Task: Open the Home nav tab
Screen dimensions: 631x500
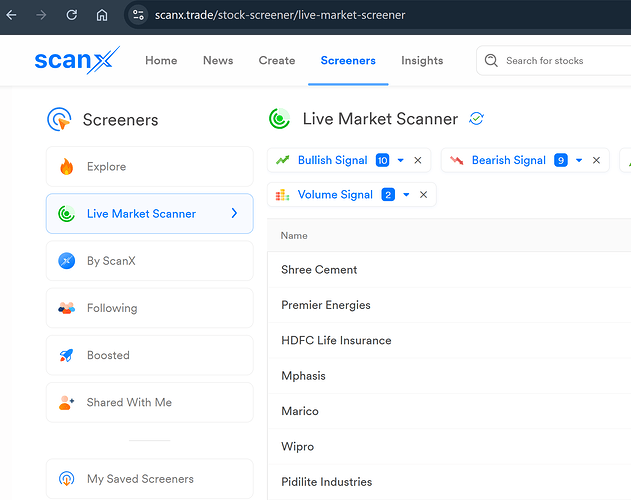Action: pos(161,60)
